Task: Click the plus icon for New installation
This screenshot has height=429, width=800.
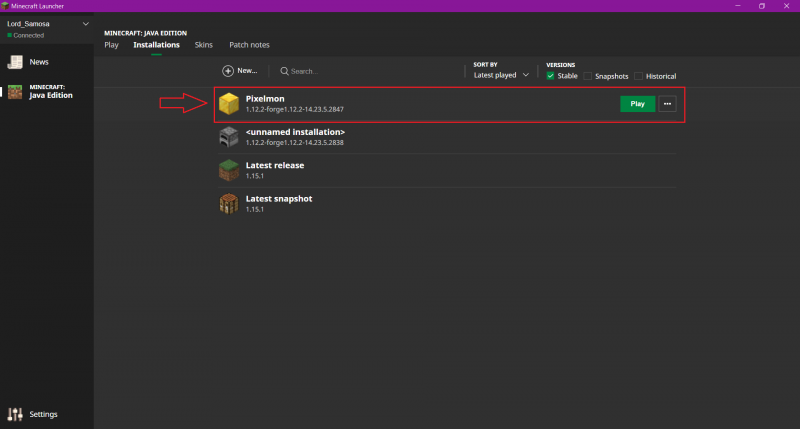Action: 228,71
